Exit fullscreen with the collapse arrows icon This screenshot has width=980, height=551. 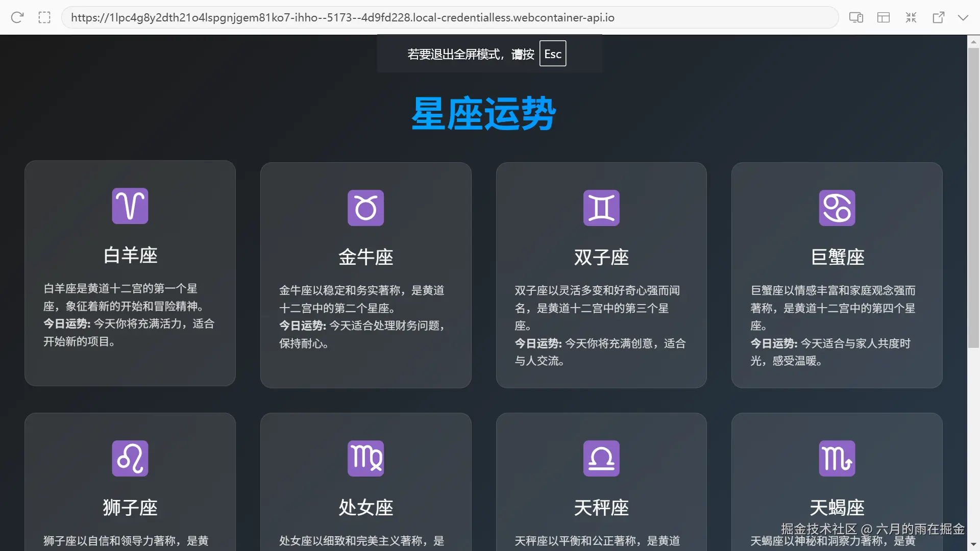911,17
